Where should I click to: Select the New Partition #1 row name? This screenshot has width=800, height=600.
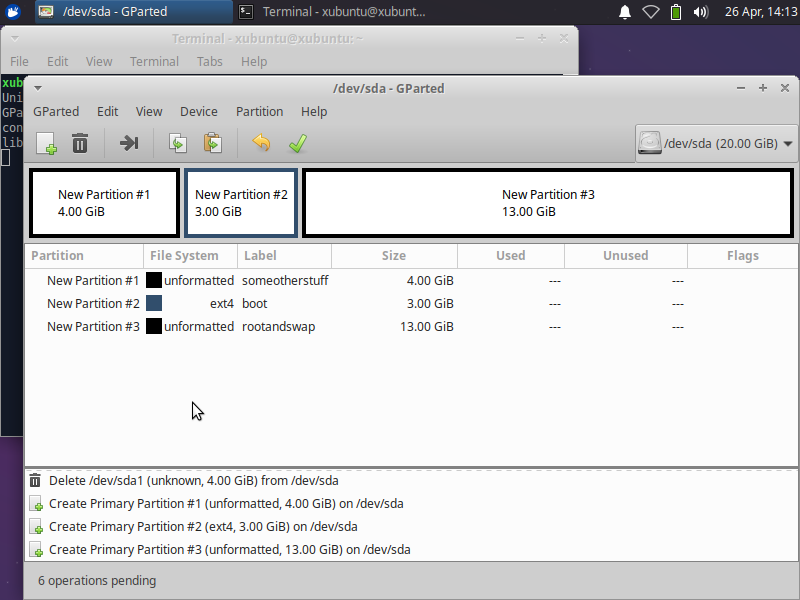click(x=93, y=281)
